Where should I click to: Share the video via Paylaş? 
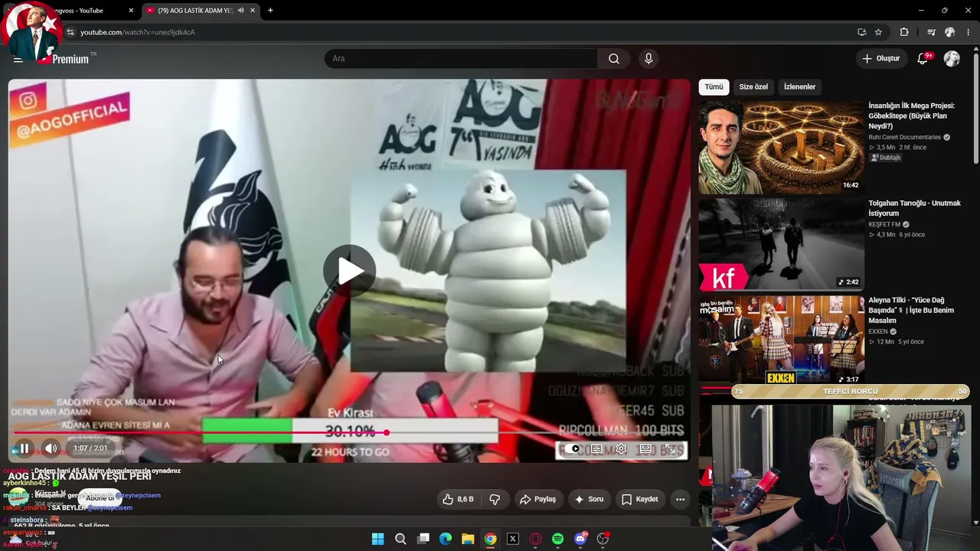537,499
